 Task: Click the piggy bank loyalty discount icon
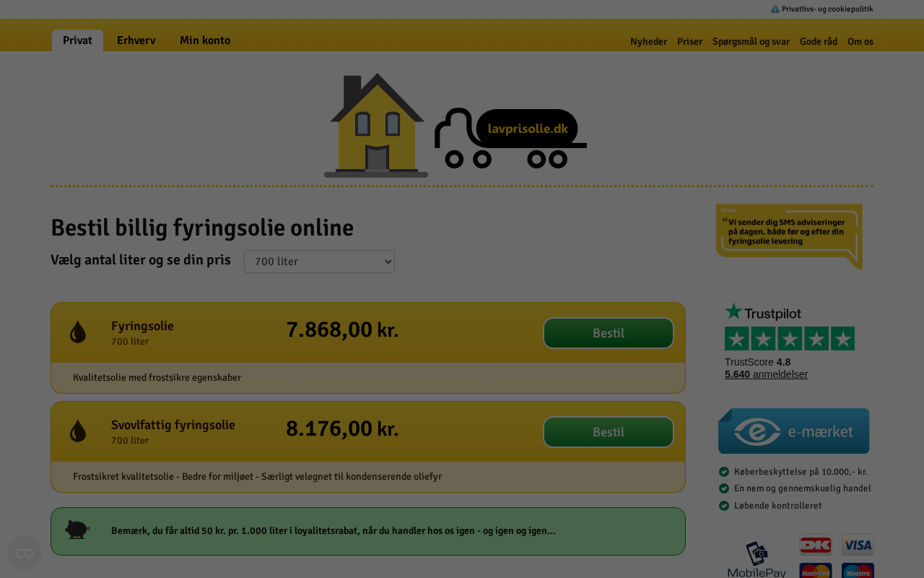tap(77, 530)
